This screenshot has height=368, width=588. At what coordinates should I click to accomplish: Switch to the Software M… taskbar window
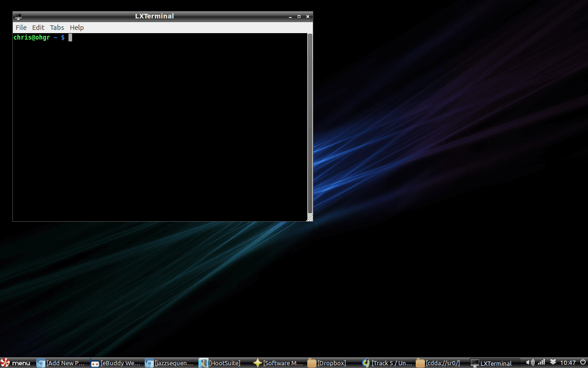pos(278,363)
